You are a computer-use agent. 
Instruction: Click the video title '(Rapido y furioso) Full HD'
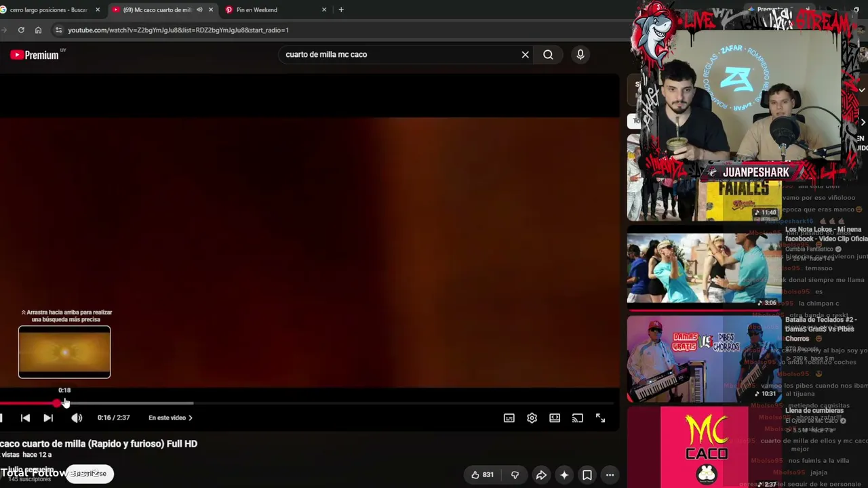[98, 444]
